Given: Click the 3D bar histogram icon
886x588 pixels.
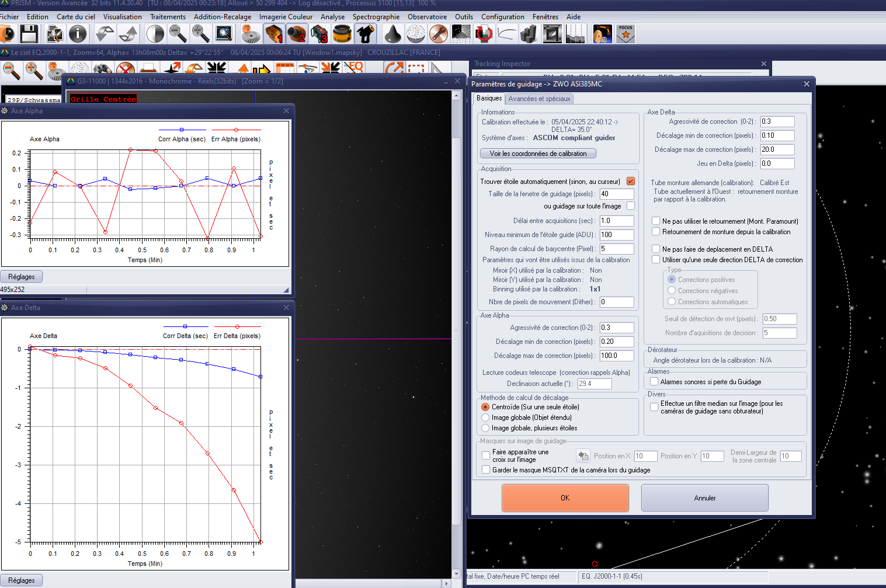Looking at the screenshot, I should 529,34.
